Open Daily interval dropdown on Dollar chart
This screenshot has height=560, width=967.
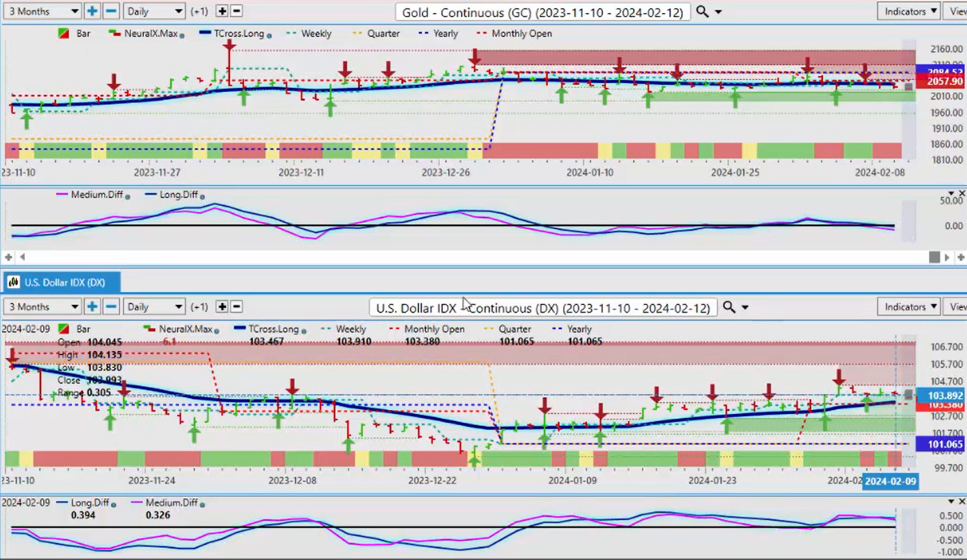click(x=154, y=306)
